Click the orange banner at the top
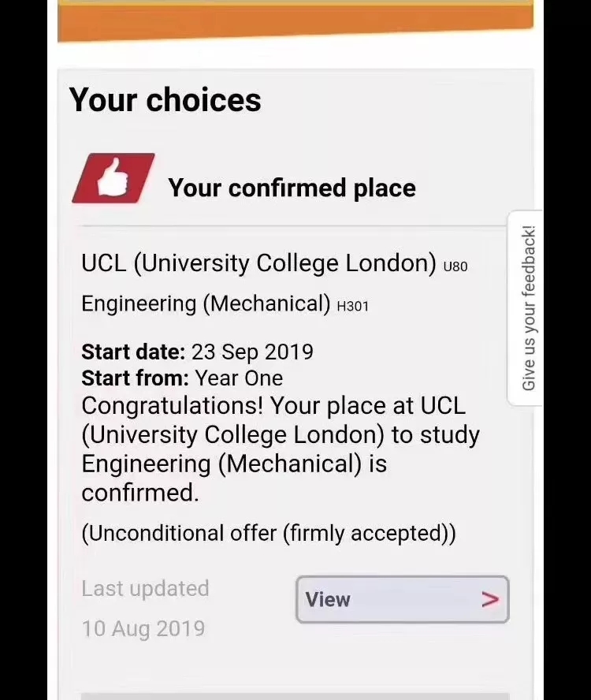The width and height of the screenshot is (591, 700). point(295,19)
